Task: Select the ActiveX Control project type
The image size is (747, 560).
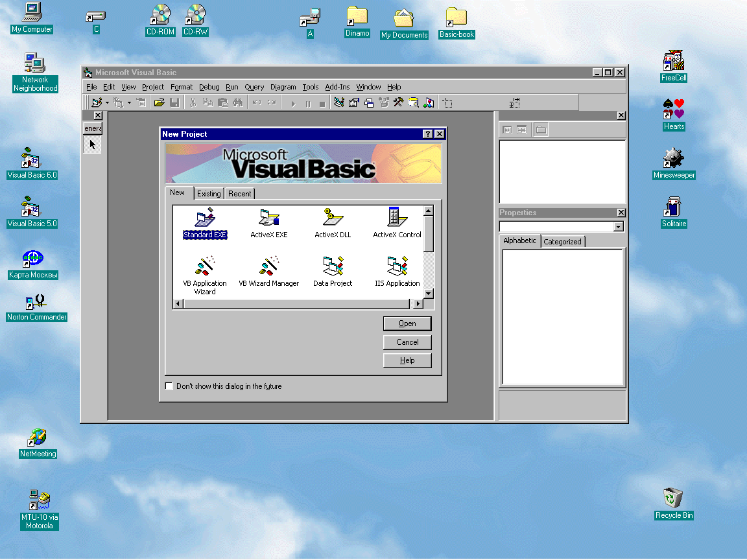Action: [397, 223]
